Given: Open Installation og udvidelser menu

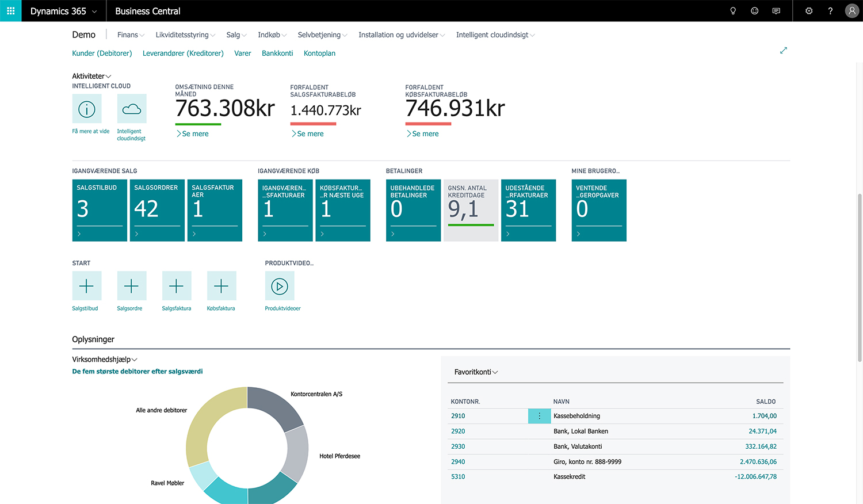Looking at the screenshot, I should pos(402,35).
